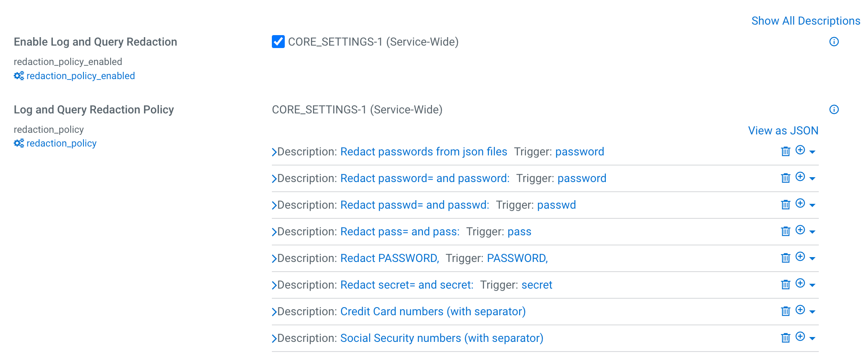Screen dimensions: 868x356
Task: Expand the Social Security numbers rule
Action: tap(274, 339)
